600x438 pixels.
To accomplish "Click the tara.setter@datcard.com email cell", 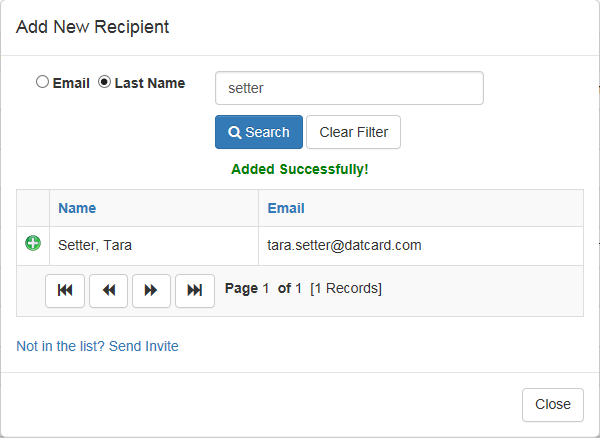I will [x=421, y=246].
